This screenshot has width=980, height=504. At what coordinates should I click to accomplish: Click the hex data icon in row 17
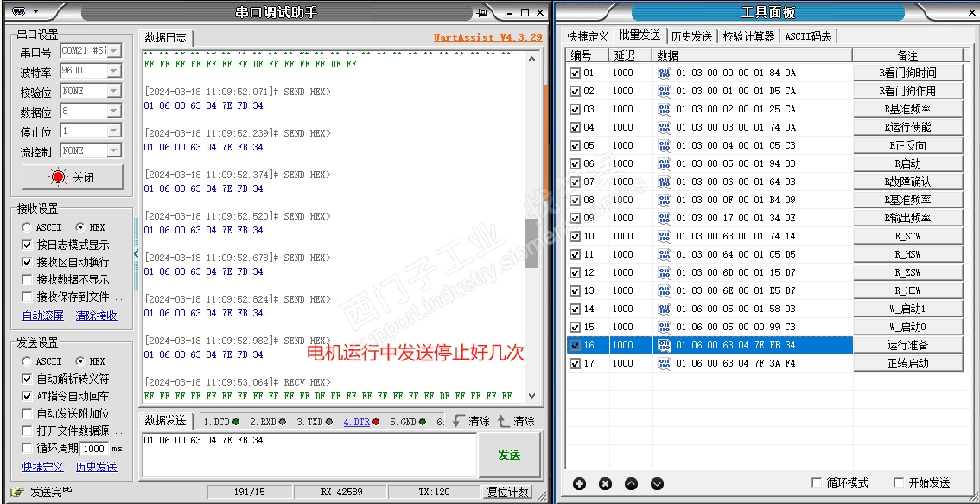pos(665,363)
